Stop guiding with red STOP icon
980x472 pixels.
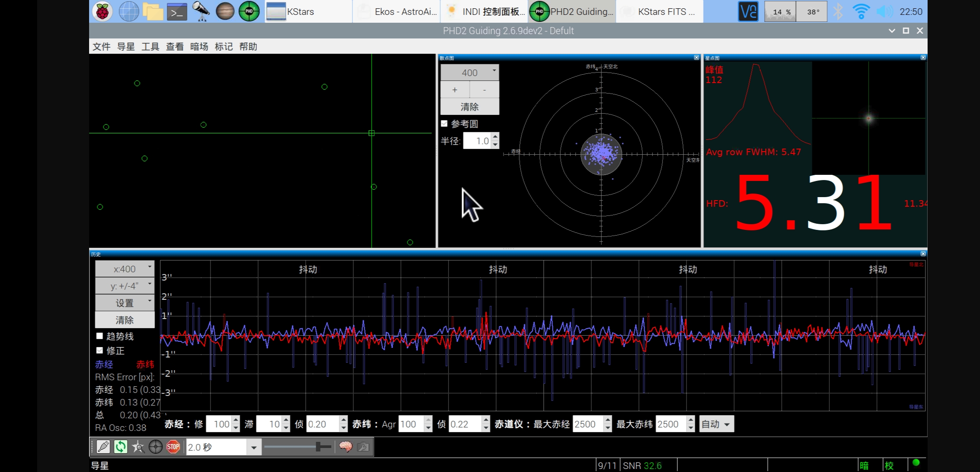[x=173, y=447]
